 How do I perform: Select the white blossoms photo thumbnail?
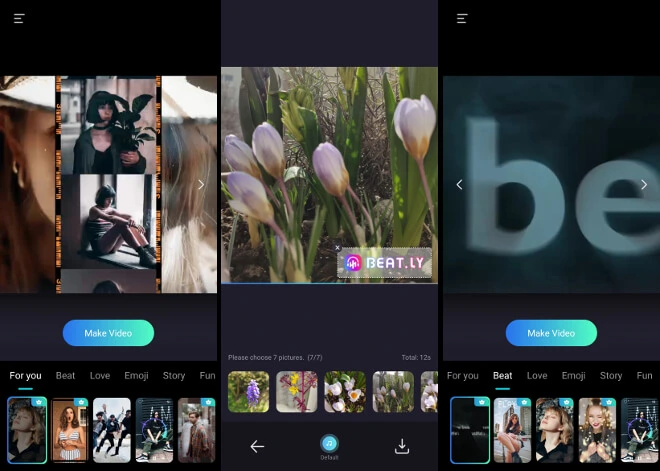click(345, 392)
